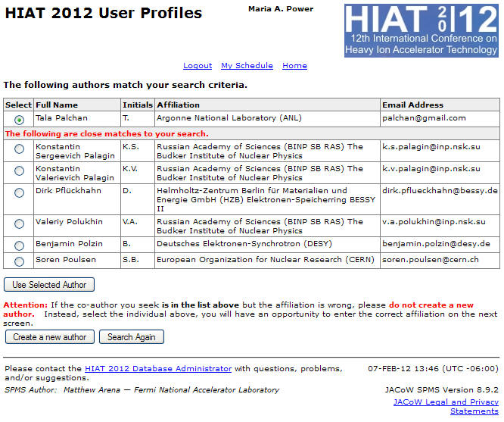
Task: Click the Initials column header
Action: [x=138, y=105]
